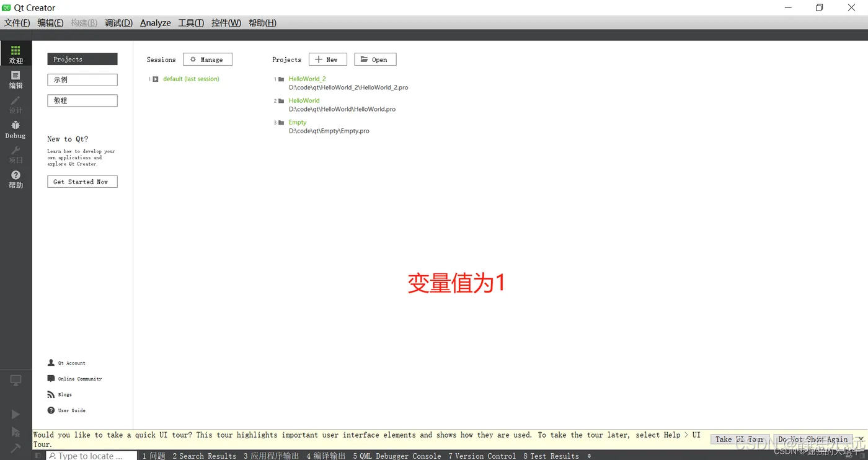Select the Projects welcome tab

point(82,59)
